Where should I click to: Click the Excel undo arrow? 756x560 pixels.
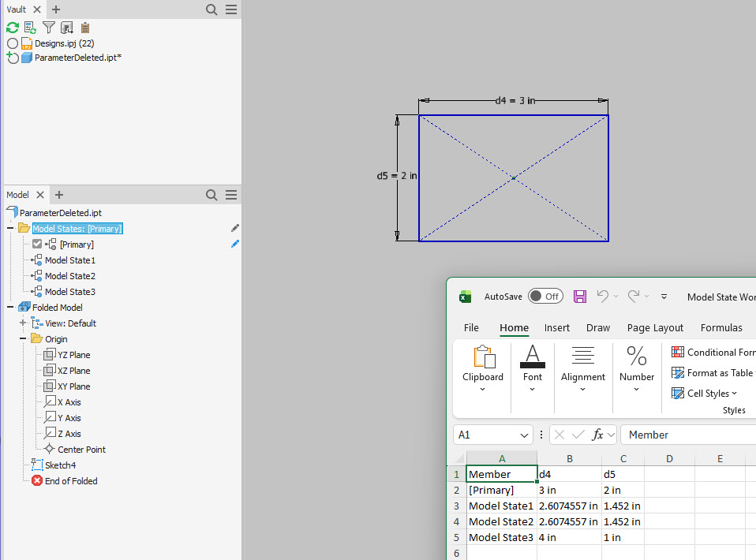[x=602, y=296]
